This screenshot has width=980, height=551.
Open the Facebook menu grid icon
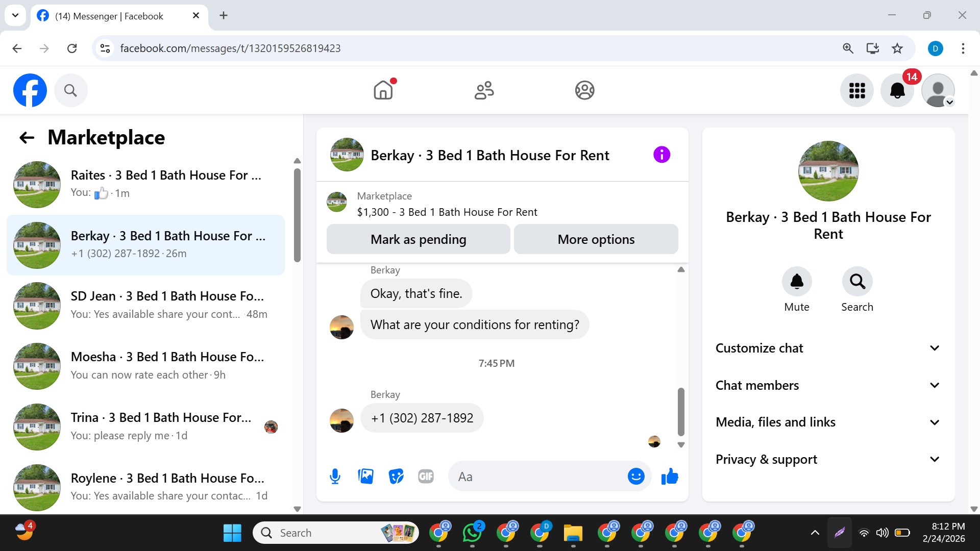(857, 90)
